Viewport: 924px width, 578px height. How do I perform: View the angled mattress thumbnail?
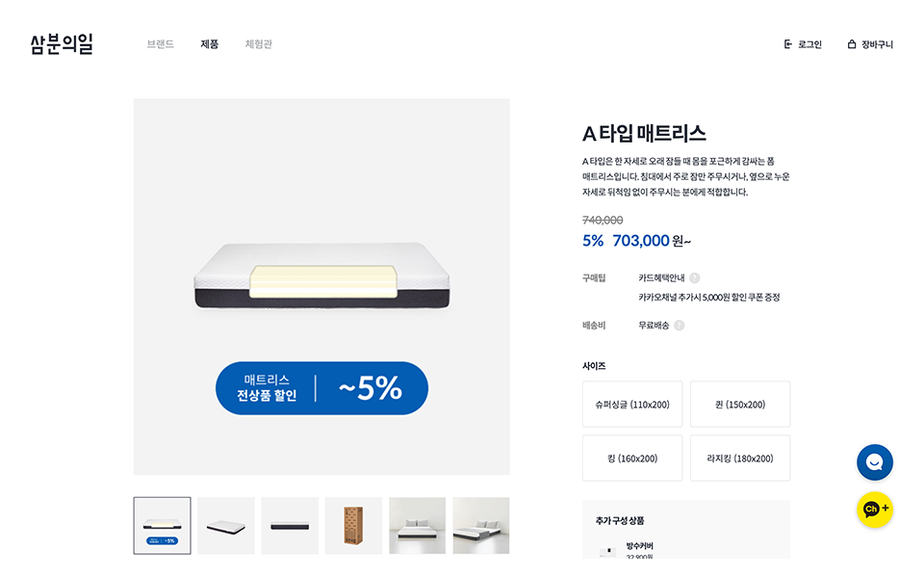[226, 526]
